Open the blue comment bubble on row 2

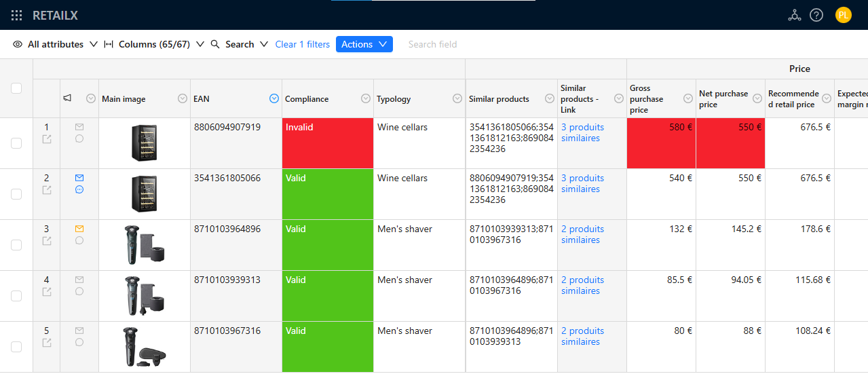click(x=79, y=189)
